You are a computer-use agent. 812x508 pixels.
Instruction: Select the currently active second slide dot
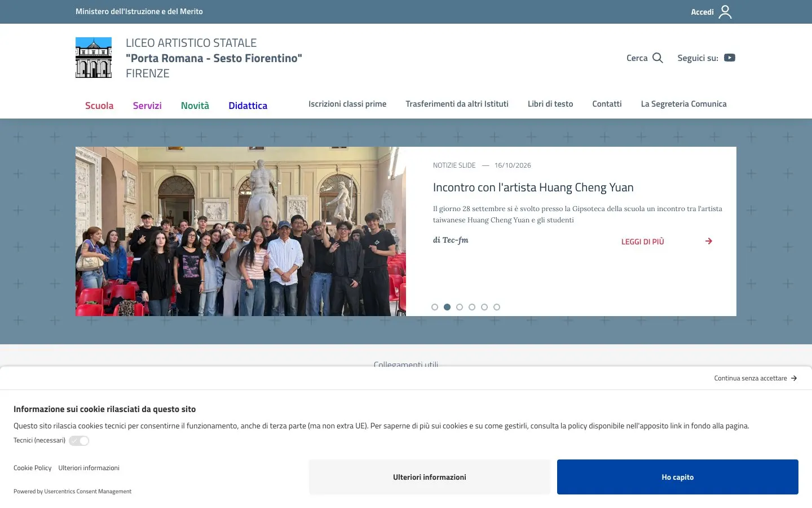(447, 307)
